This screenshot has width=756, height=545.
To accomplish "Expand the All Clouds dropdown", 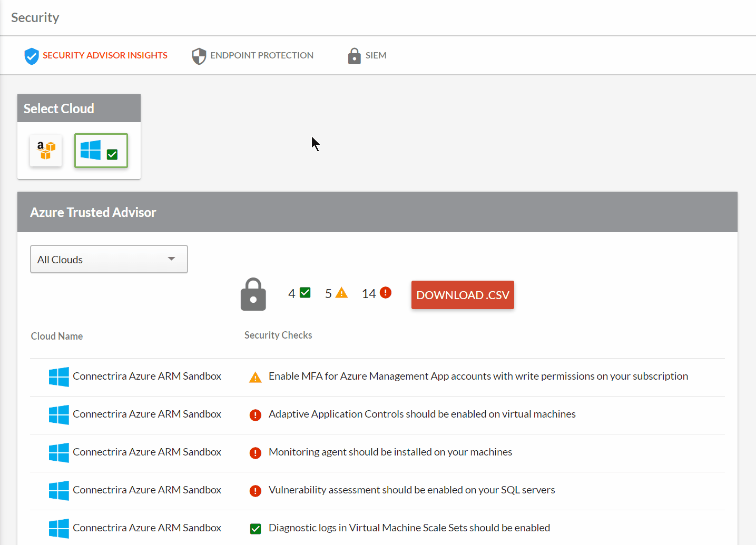I will pos(109,259).
